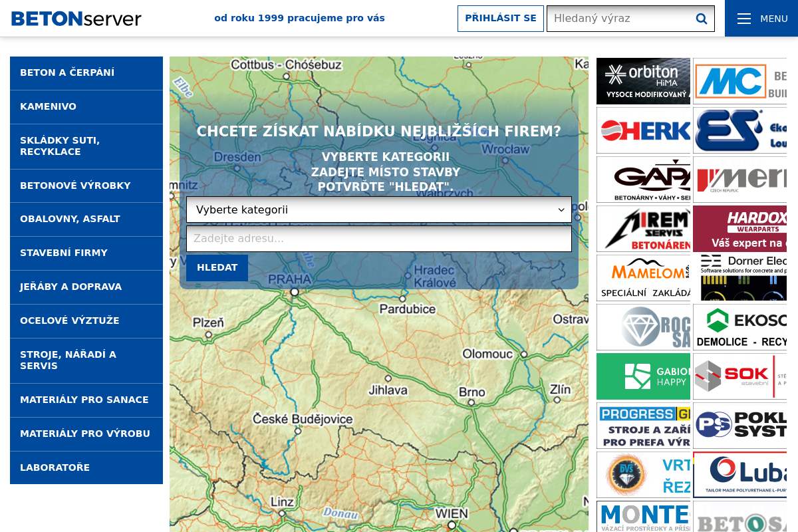
Task: Open the EKOSO demolice banner
Action: click(739, 327)
